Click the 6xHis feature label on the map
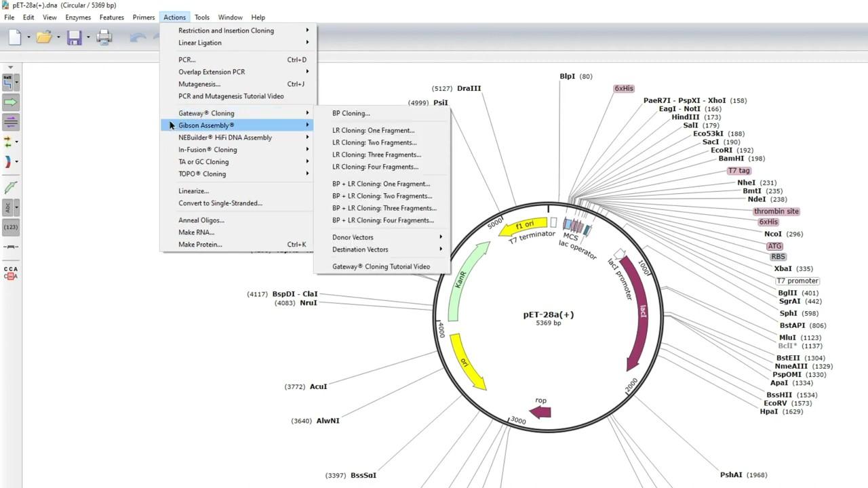The width and height of the screenshot is (868, 488). click(623, 88)
